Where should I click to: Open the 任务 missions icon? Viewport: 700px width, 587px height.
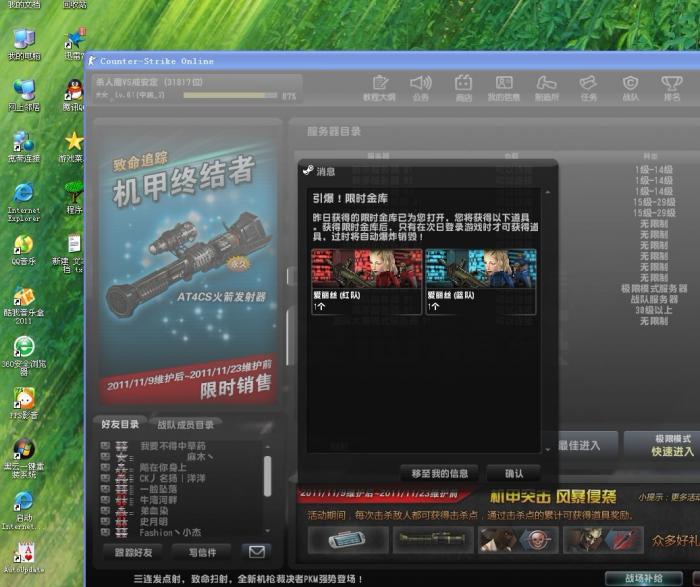coord(588,87)
